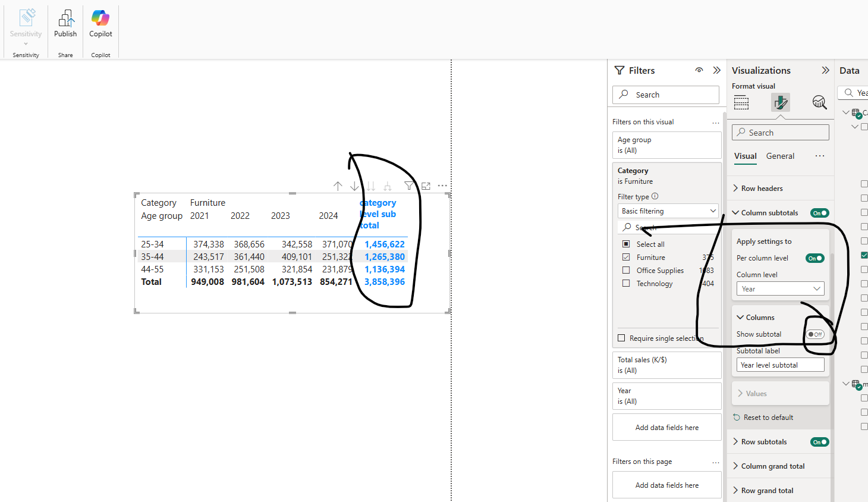The image size is (868, 502).
Task: Check the Select all checkbox
Action: pos(626,244)
